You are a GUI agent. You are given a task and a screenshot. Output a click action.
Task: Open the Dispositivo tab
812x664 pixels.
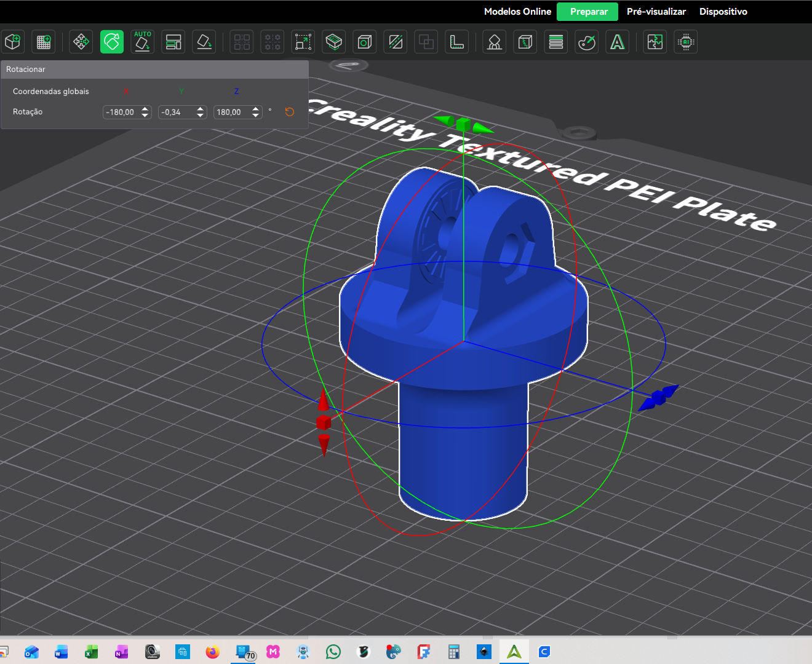coord(723,12)
